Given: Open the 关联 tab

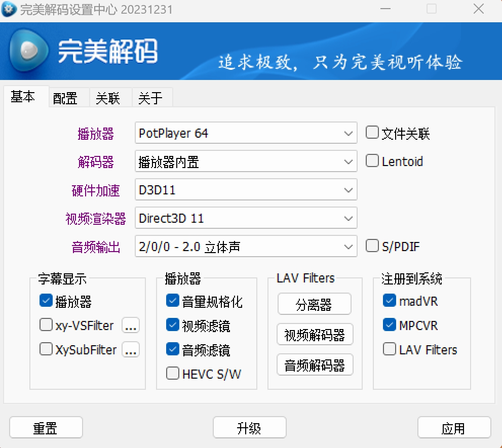Looking at the screenshot, I should (108, 98).
